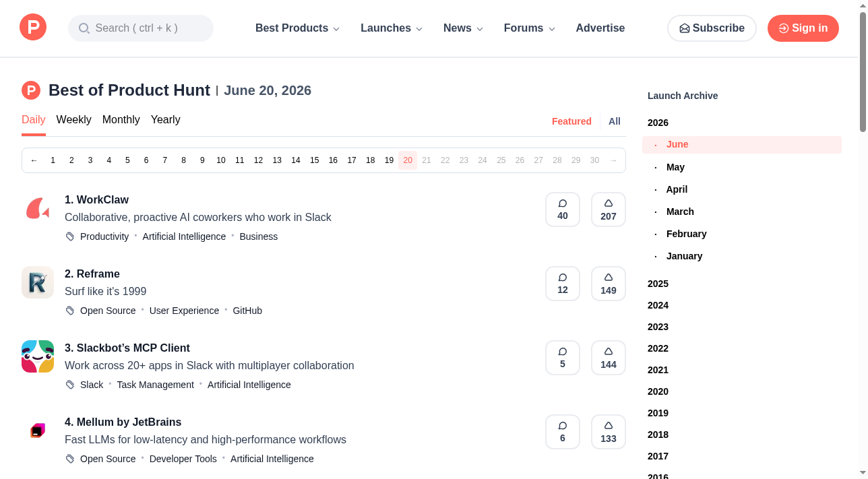Switch to the Daily tab
868x479 pixels.
(x=34, y=120)
